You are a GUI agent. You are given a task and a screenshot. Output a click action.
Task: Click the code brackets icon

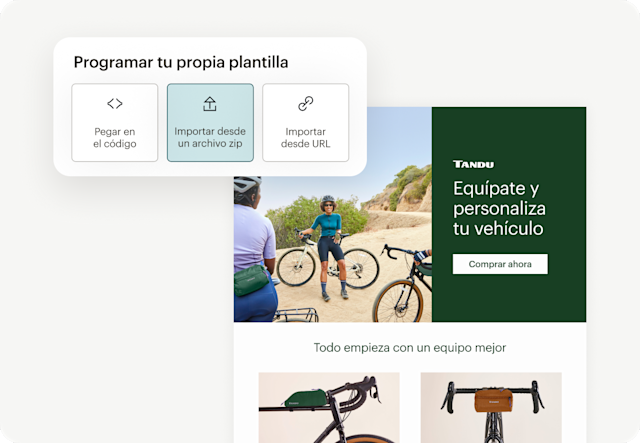click(x=115, y=104)
